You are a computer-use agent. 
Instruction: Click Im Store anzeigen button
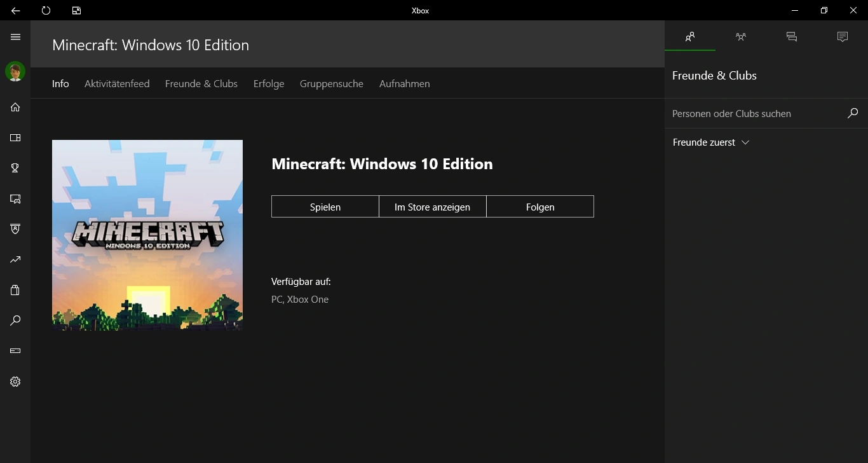click(433, 207)
